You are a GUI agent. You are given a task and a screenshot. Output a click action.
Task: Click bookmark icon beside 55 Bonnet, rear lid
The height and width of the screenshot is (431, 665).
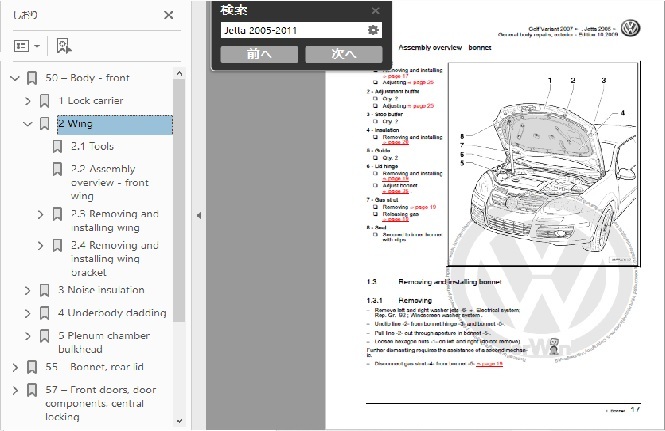pos(32,367)
